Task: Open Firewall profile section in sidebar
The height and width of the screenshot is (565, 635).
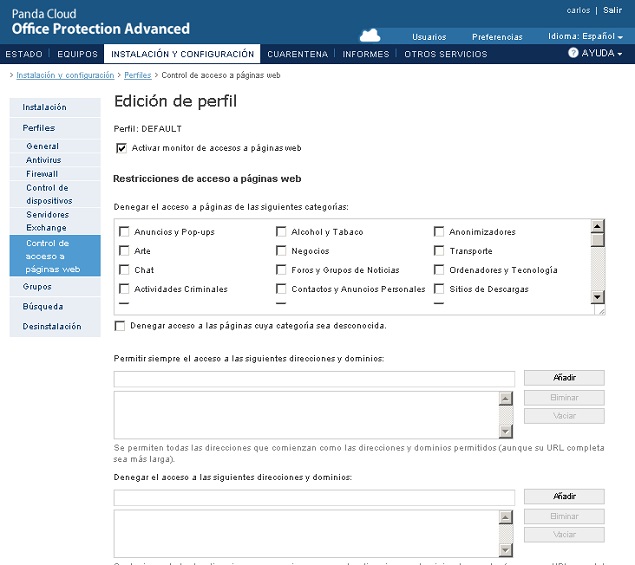Action: coord(55,174)
